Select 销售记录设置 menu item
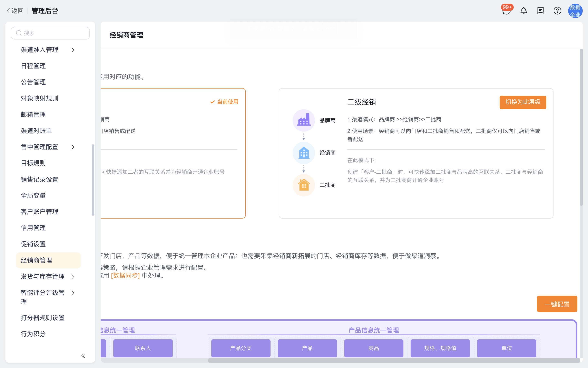Screen dimensions: 588x368 (x=40, y=179)
